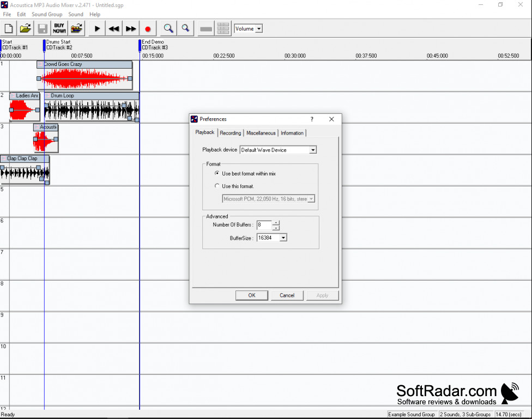Close the Preferences dialog
This screenshot has width=532, height=419.
click(x=331, y=119)
